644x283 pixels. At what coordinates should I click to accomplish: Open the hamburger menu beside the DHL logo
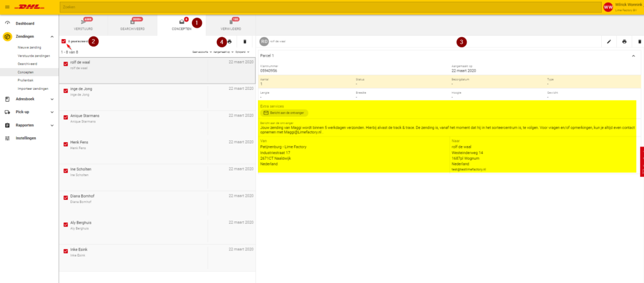click(x=7, y=7)
